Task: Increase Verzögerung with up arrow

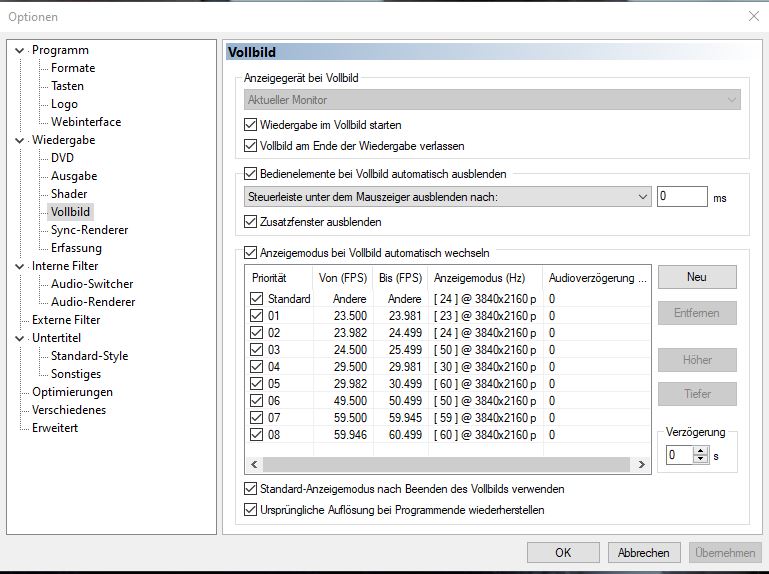Action: [701, 450]
